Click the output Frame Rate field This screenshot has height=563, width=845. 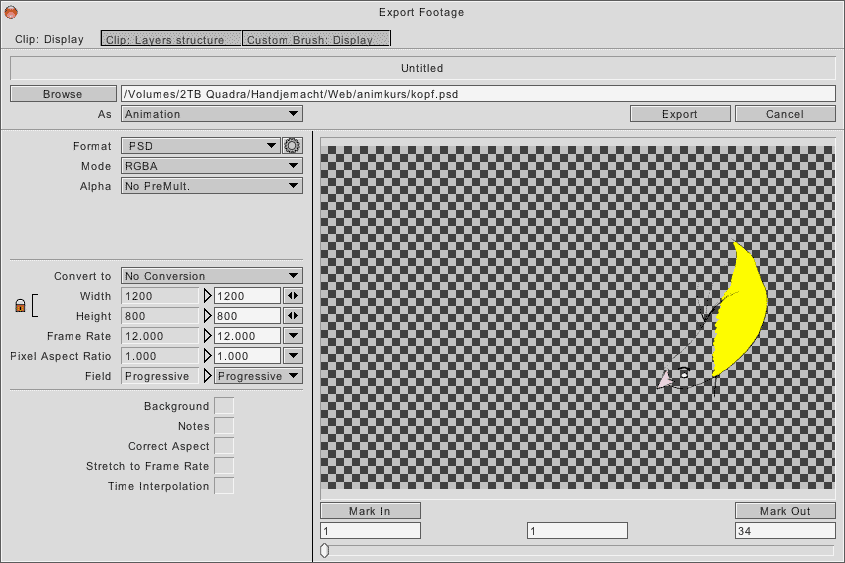(x=248, y=336)
